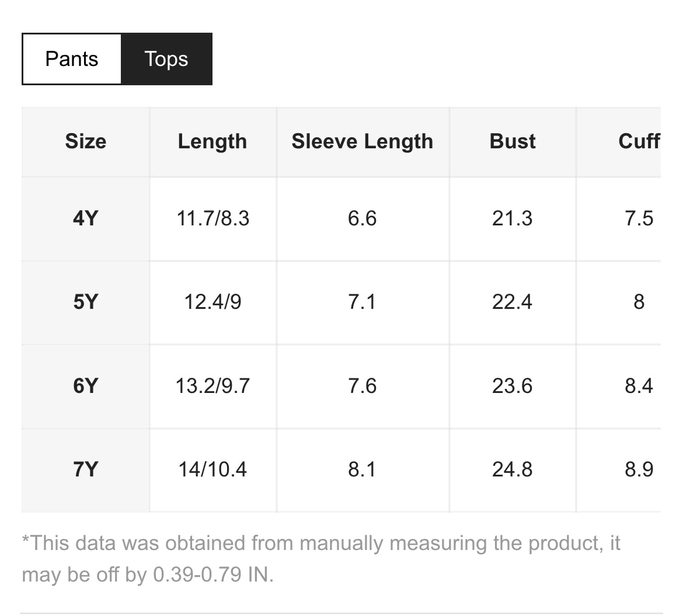The width and height of the screenshot is (683, 616).
Task: Click the 21.3 bust value
Action: (x=513, y=218)
